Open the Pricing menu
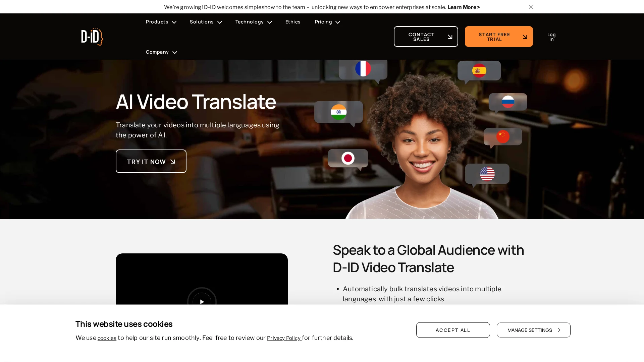644x362 pixels. pyautogui.click(x=327, y=22)
